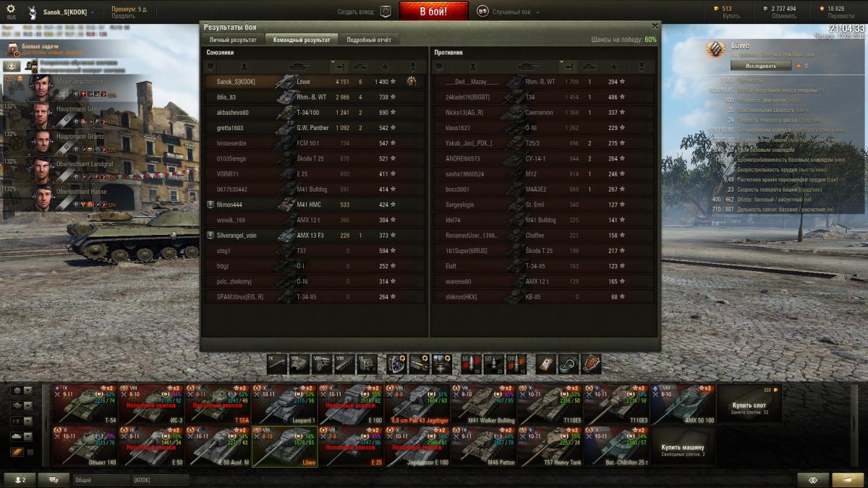Sort allies by damage column

tap(340, 67)
